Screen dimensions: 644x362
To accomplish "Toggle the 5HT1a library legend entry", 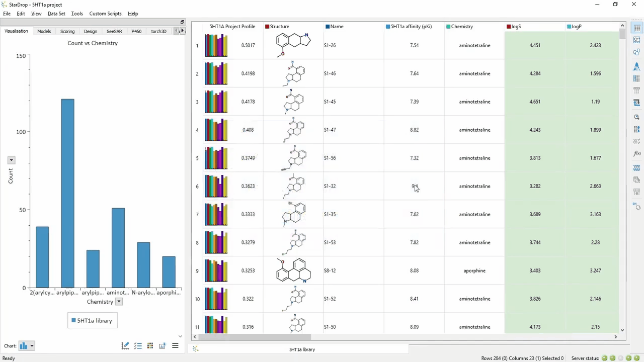I will click(x=92, y=320).
